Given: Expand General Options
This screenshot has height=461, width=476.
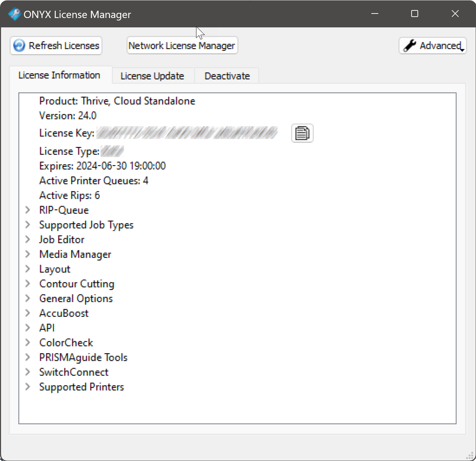Looking at the screenshot, I should click(28, 298).
